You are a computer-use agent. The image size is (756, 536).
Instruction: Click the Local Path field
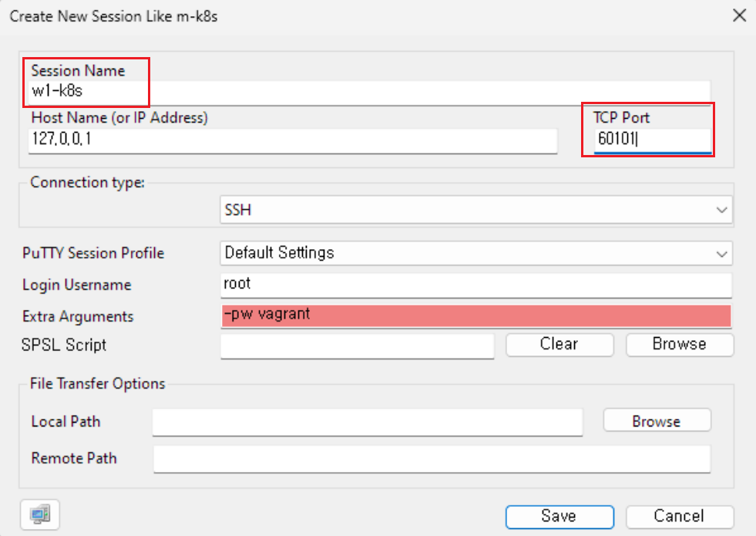368,422
